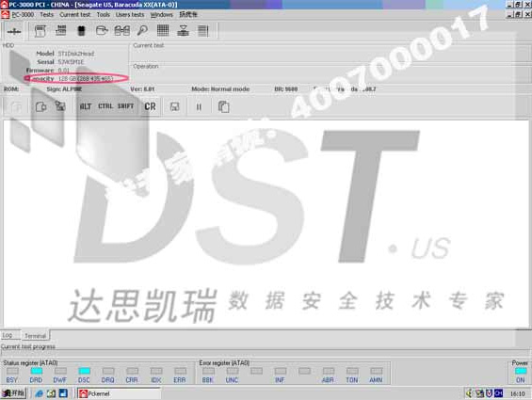
Task: Click the Serial value in the HDD panel
Action: 71,62
